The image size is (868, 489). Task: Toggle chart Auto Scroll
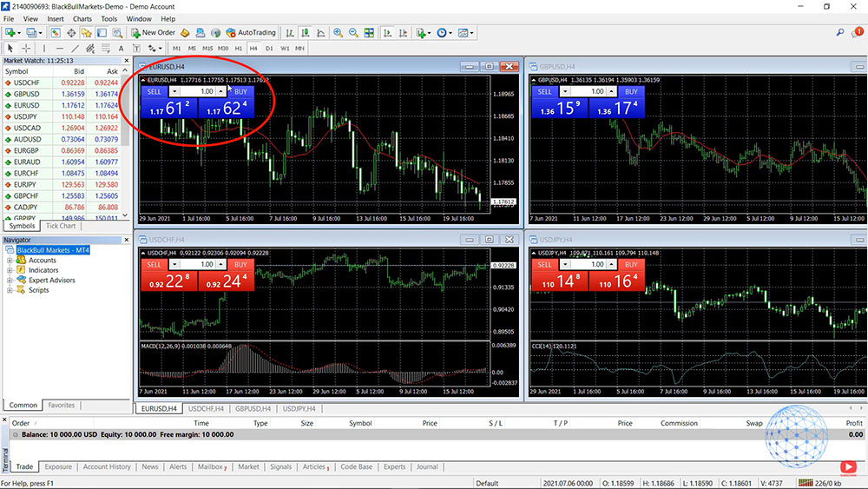pyautogui.click(x=387, y=33)
